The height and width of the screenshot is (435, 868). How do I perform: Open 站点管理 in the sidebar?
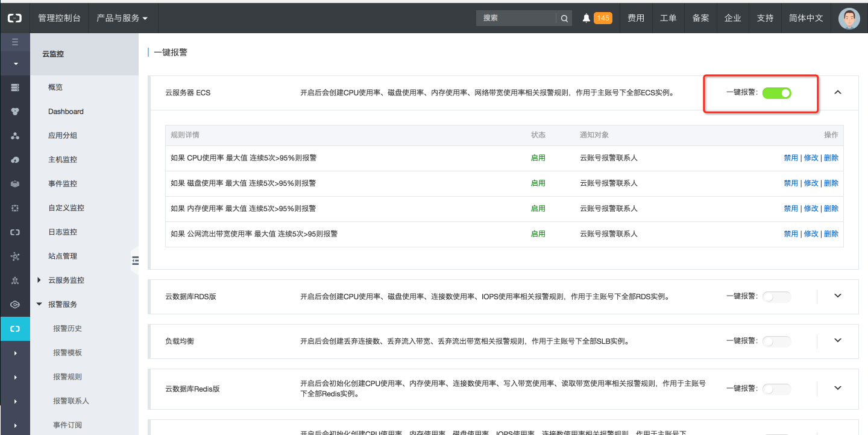coord(63,256)
